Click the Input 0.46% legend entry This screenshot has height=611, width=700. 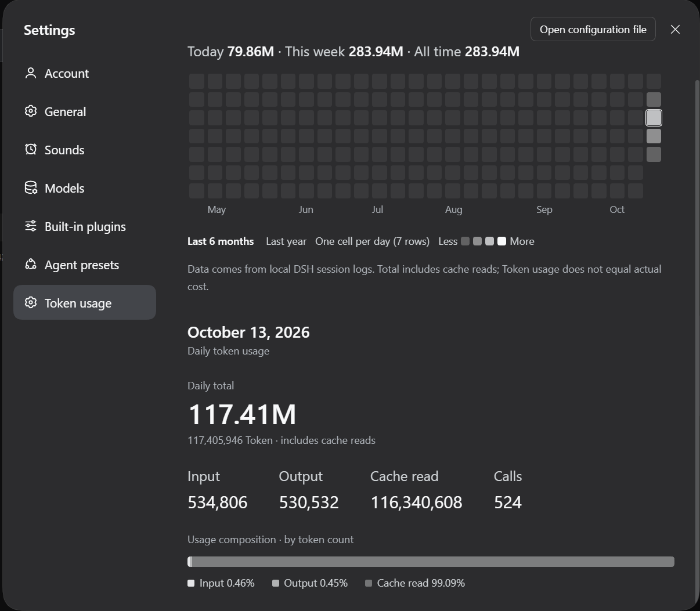pyautogui.click(x=221, y=583)
